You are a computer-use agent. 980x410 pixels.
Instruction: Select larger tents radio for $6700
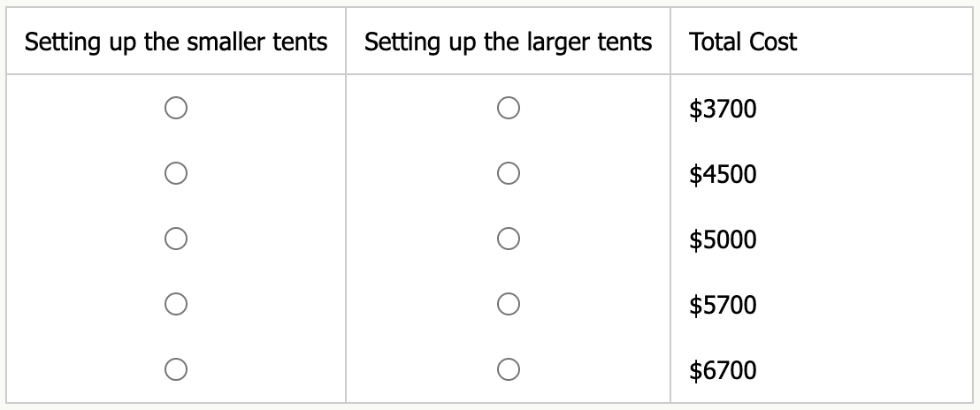coord(508,368)
